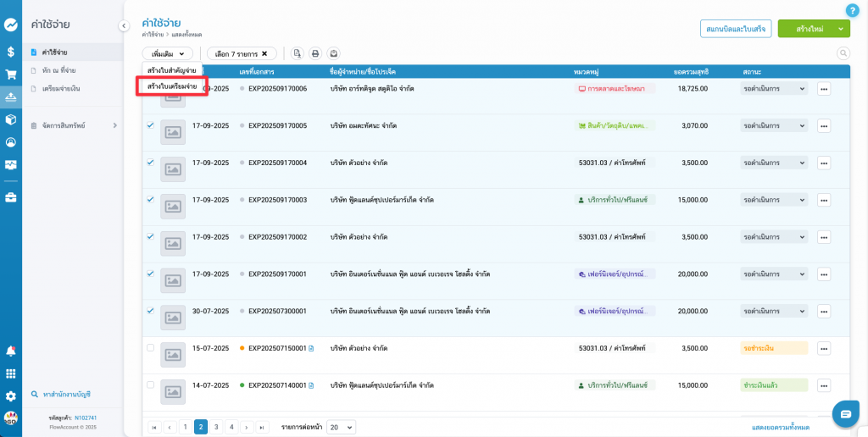Open the chat support bubble
The width and height of the screenshot is (868, 437).
845,414
